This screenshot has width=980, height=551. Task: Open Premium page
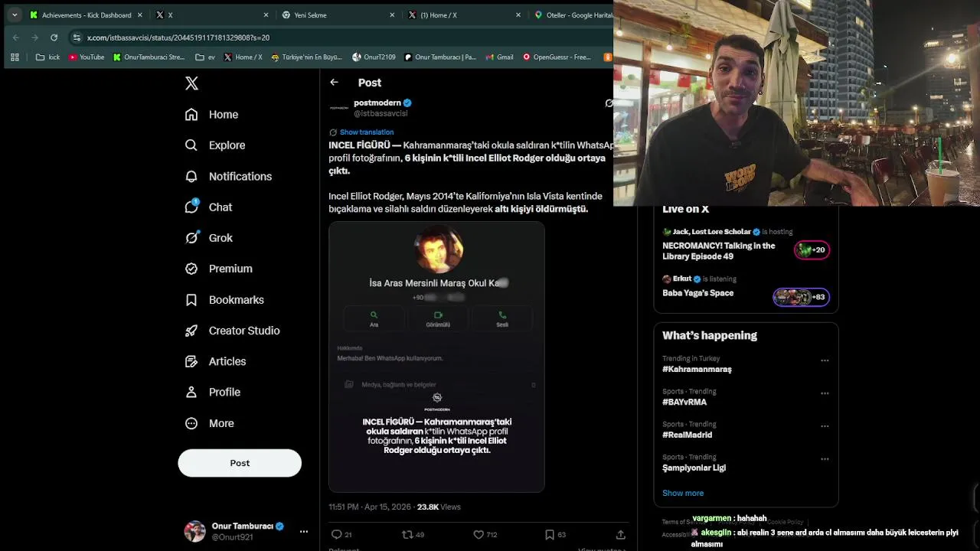point(218,269)
